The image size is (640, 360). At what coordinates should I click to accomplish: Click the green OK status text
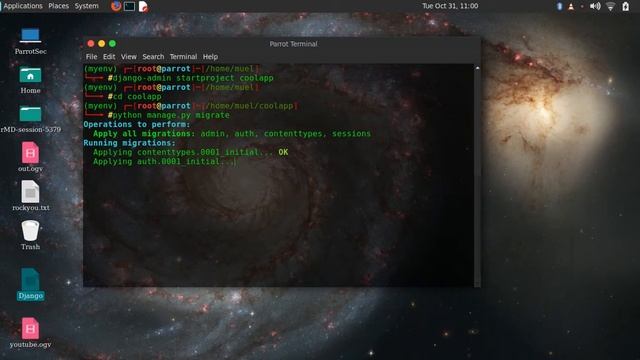[x=283, y=152]
